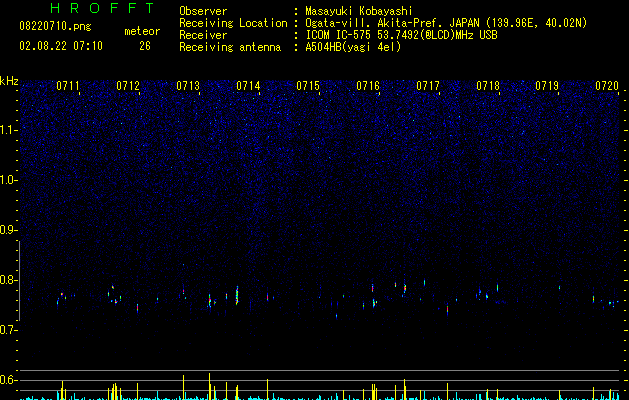Click the meteor count value 26

(145, 46)
